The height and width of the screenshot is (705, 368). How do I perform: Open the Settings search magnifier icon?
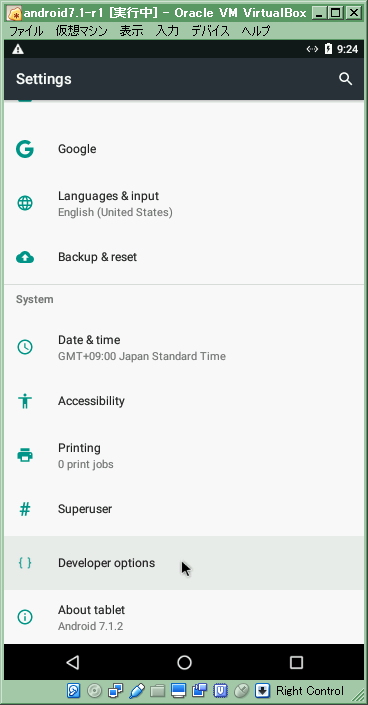(x=345, y=79)
